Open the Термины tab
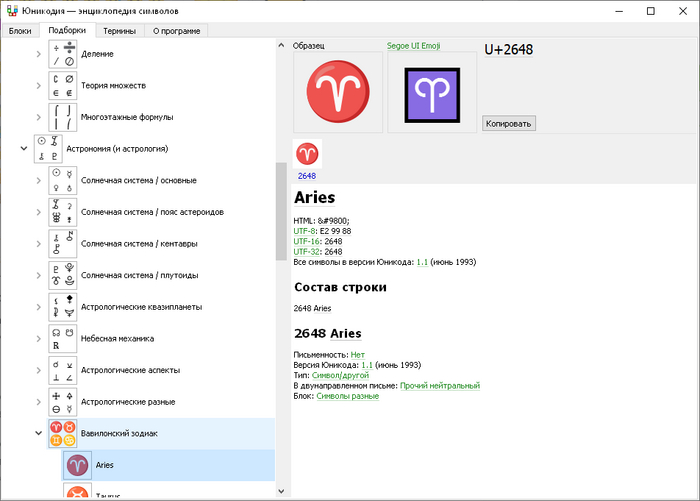The width and height of the screenshot is (700, 501). click(x=121, y=31)
